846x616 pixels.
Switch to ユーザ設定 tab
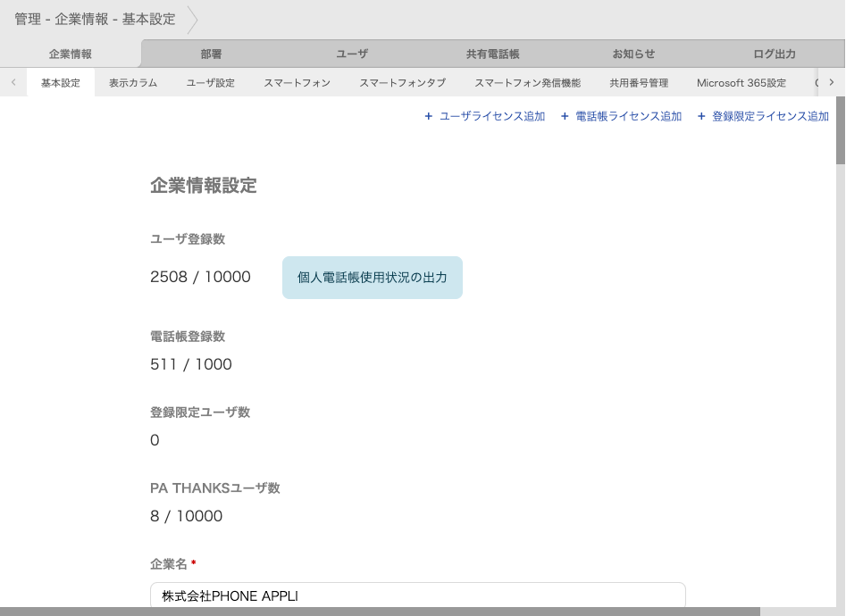click(x=209, y=82)
